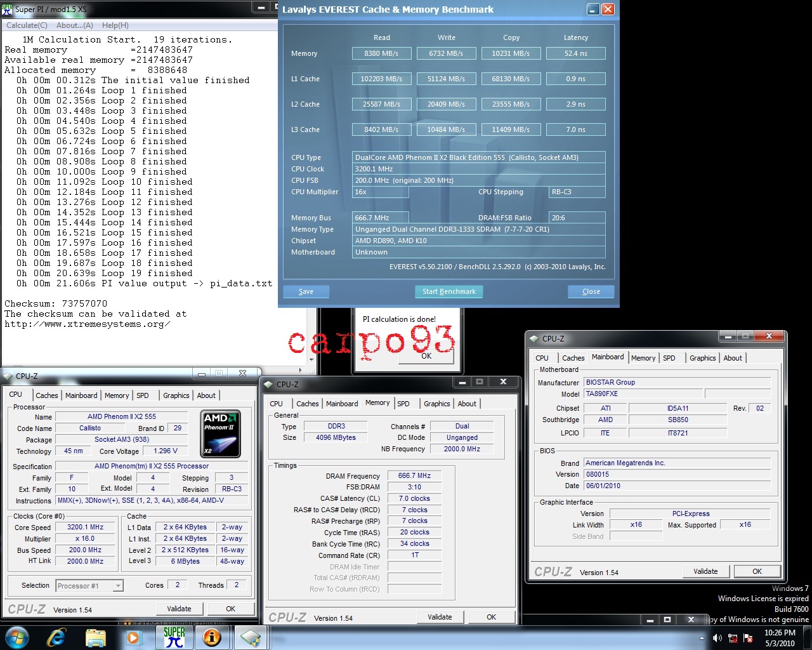The width and height of the screenshot is (812, 650).
Task: Click OK in CPU-Z BIOSTAR mainboard window
Action: coord(757,571)
